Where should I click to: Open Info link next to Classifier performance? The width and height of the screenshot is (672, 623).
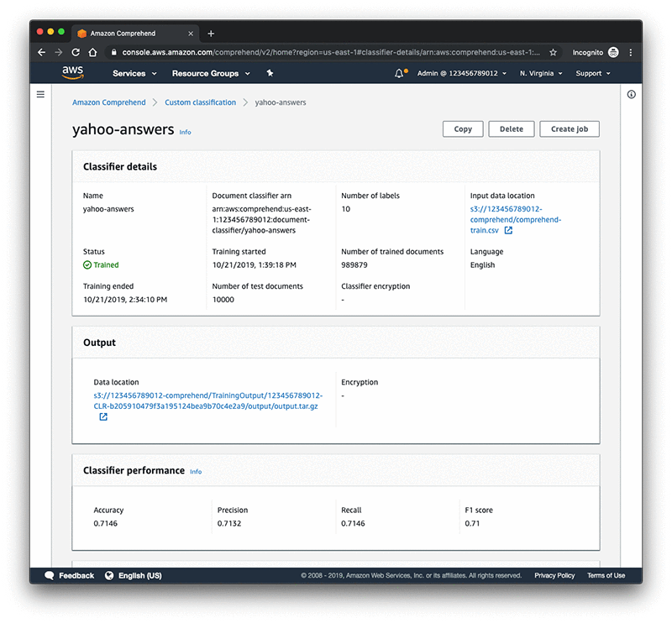[196, 471]
